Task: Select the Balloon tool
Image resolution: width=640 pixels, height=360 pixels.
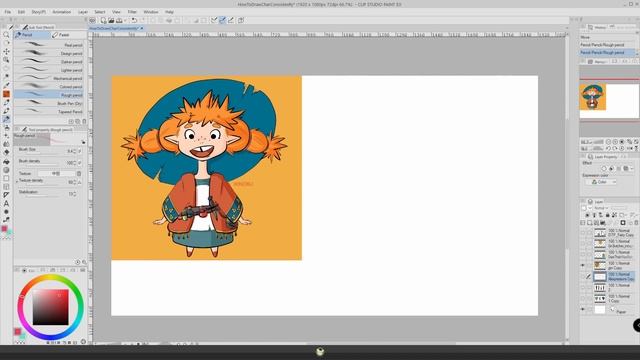Action: click(x=6, y=212)
